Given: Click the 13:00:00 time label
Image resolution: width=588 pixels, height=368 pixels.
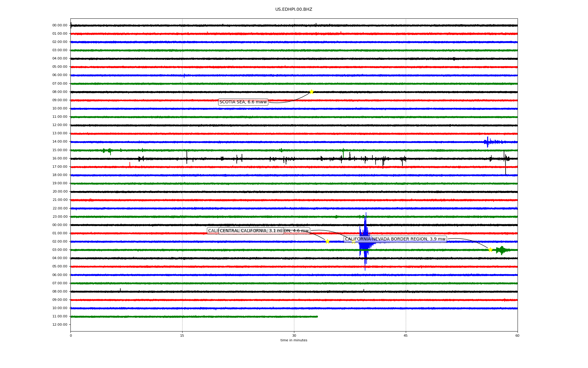Looking at the screenshot, I should (x=60, y=133).
